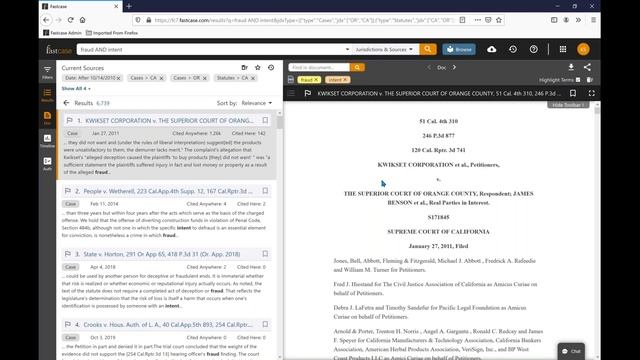This screenshot has width=640, height=360.
Task: Open the Jurisdictions & Sources dropdown
Action: pos(385,49)
